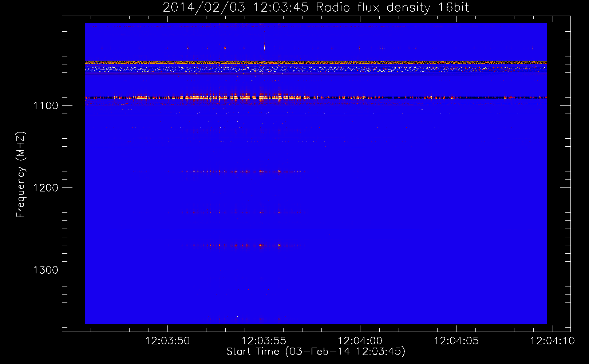Select the "Frequency (MHZ)" y-axis label

(21, 175)
